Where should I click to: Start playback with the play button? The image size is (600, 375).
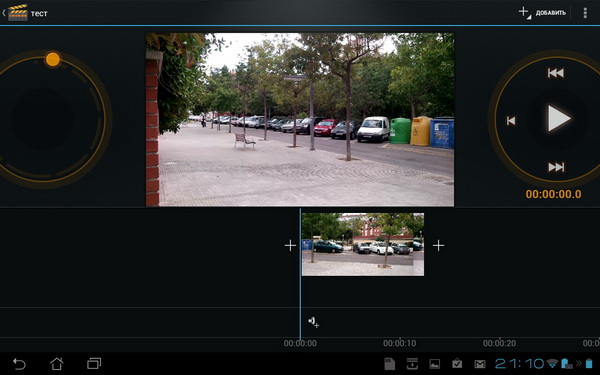(559, 119)
